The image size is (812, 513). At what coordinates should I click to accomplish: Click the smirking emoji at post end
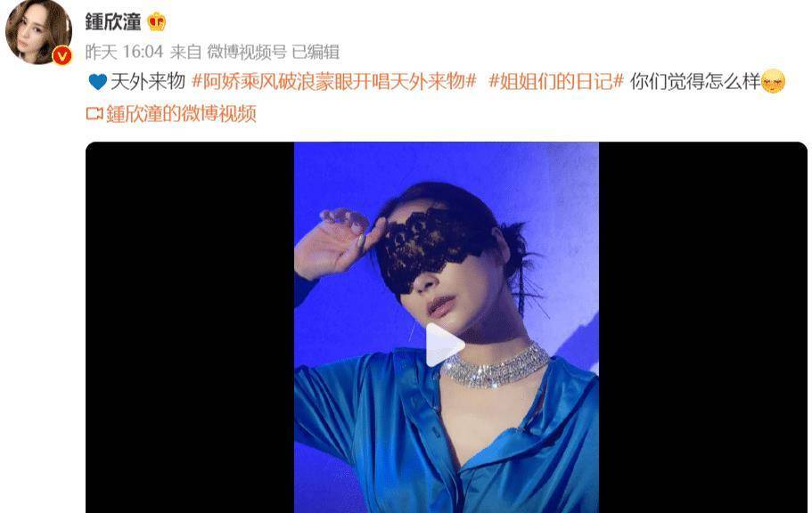(x=773, y=81)
